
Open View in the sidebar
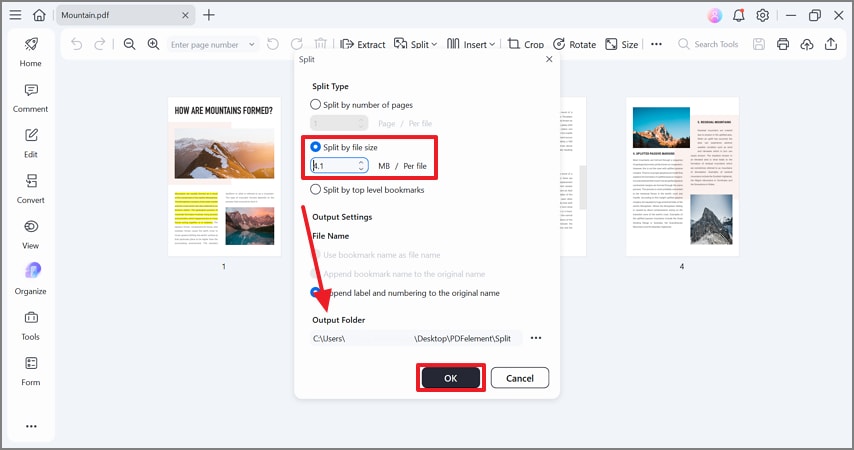pyautogui.click(x=30, y=234)
